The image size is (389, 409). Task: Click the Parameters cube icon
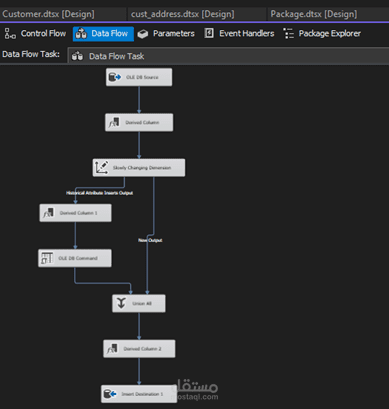click(x=143, y=34)
